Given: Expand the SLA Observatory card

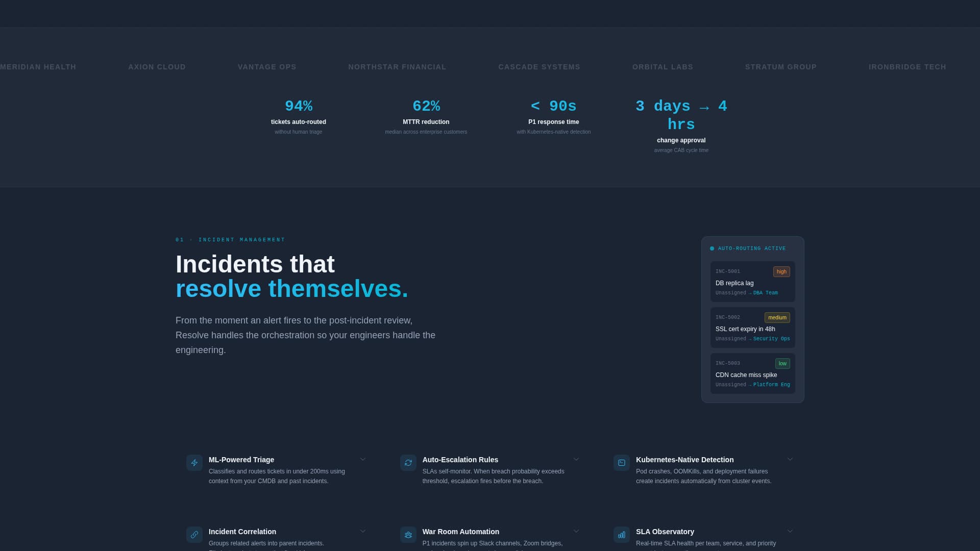Looking at the screenshot, I should point(790,531).
